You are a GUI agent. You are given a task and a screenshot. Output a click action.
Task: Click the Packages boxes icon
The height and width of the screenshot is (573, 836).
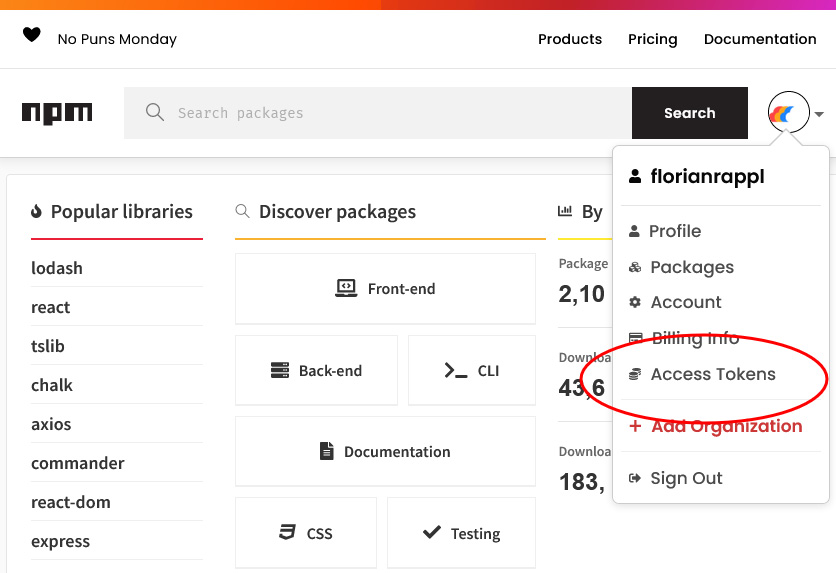(x=634, y=267)
